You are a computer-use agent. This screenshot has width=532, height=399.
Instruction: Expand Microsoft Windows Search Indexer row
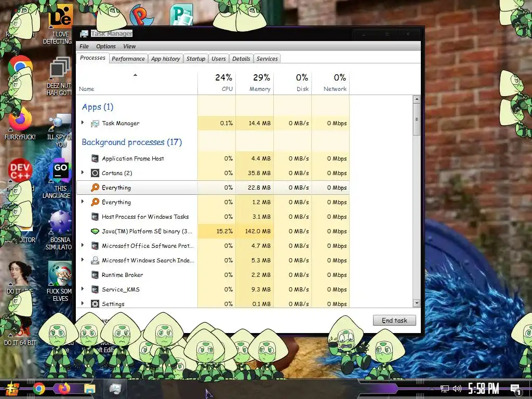[x=83, y=260]
